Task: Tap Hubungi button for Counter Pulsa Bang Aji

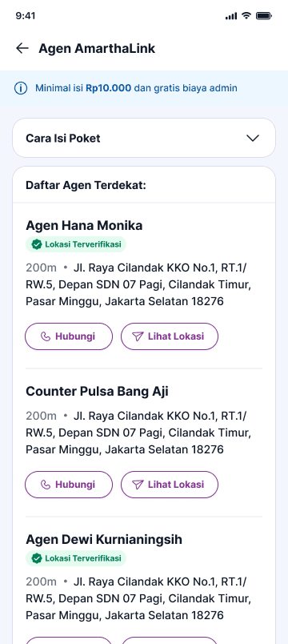Action: click(x=69, y=485)
